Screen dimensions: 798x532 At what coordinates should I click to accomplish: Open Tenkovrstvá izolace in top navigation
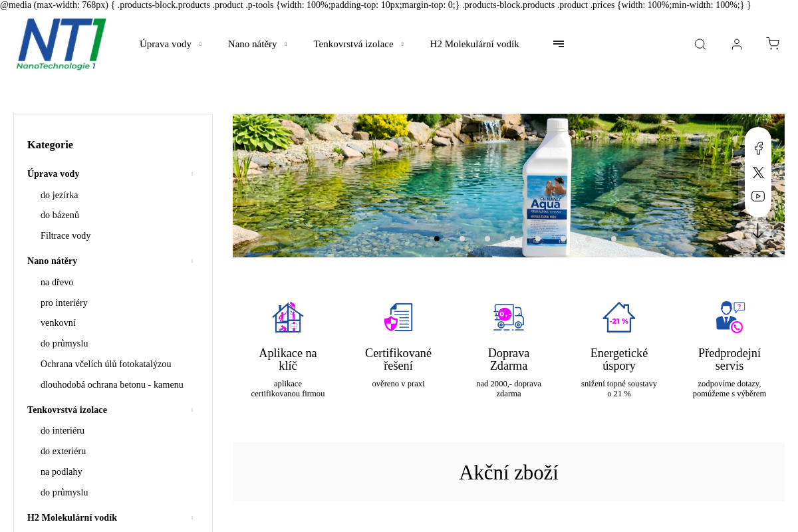(353, 44)
